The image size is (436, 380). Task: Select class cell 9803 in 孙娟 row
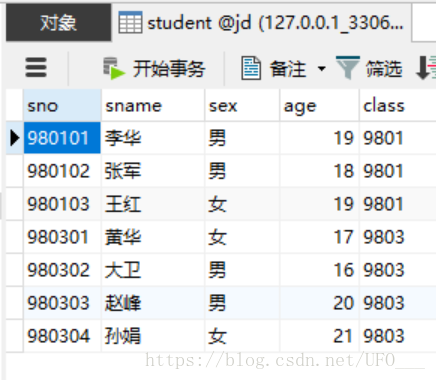pyautogui.click(x=398, y=336)
